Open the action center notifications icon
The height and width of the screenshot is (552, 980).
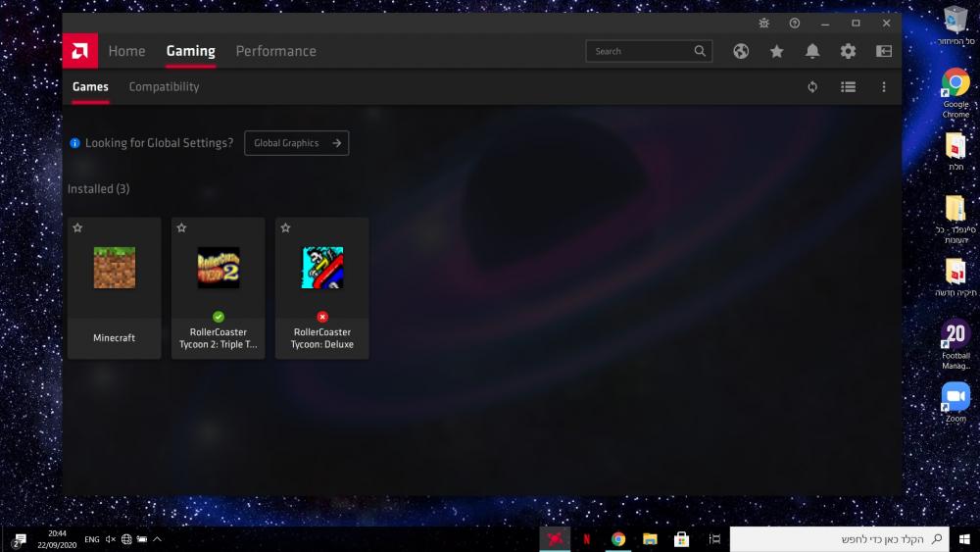pyautogui.click(x=19, y=539)
